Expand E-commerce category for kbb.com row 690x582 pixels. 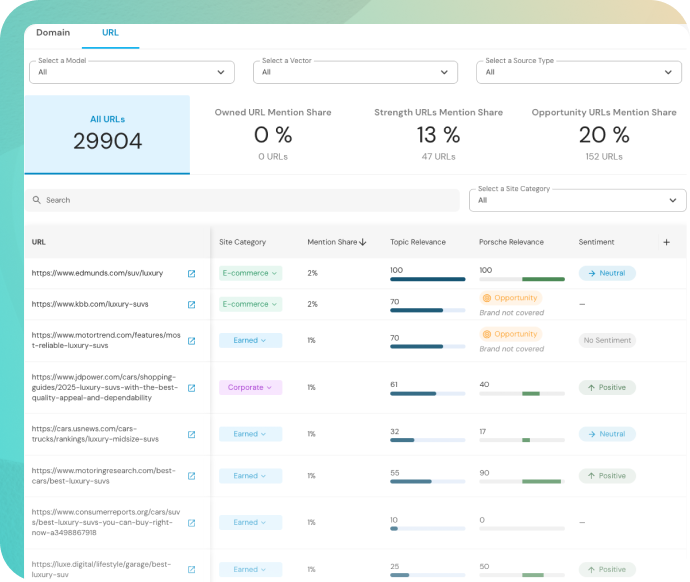coord(250,304)
